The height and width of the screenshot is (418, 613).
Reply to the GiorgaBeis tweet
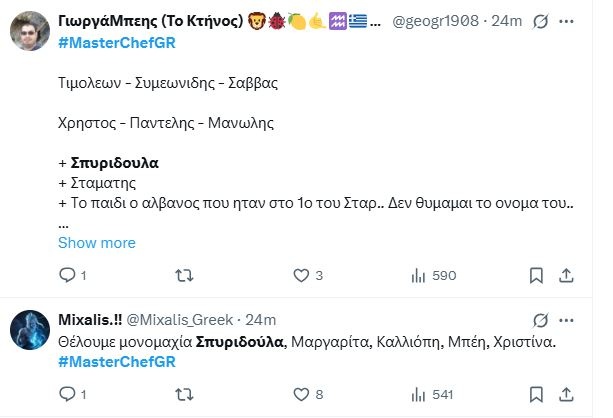tap(67, 275)
